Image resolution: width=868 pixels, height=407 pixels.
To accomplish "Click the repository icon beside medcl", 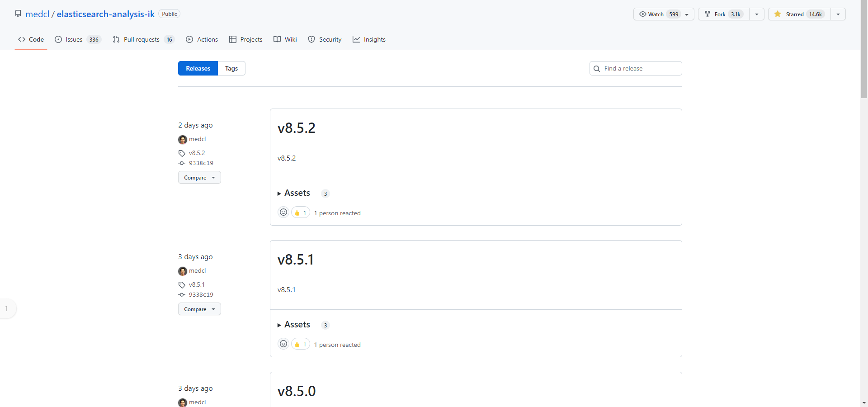I will [x=18, y=14].
